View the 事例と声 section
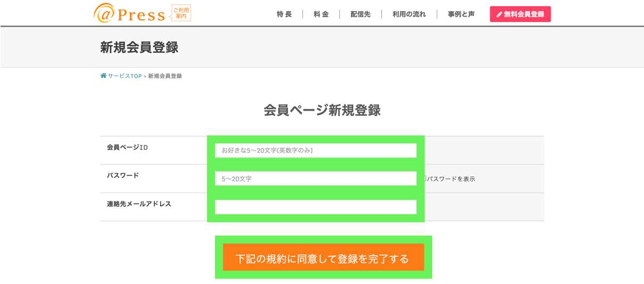The width and height of the screenshot is (644, 284). click(x=461, y=14)
